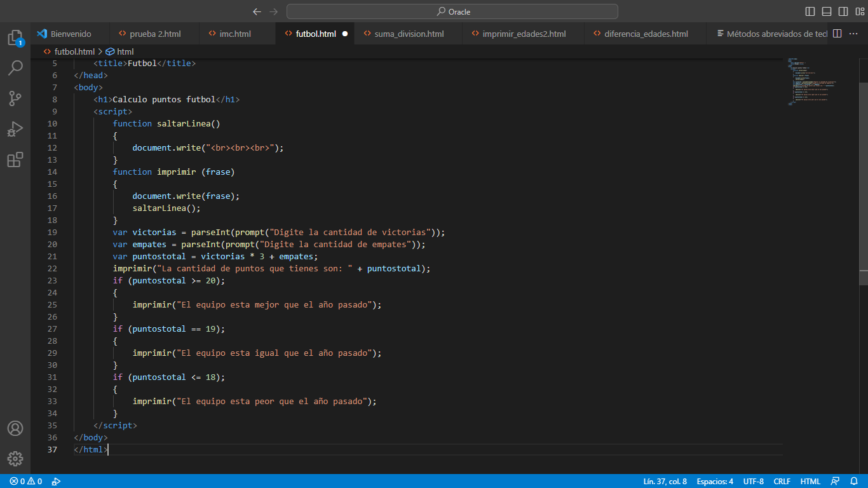Open the Source Control view
Image resolution: width=868 pixels, height=488 pixels.
point(15,98)
